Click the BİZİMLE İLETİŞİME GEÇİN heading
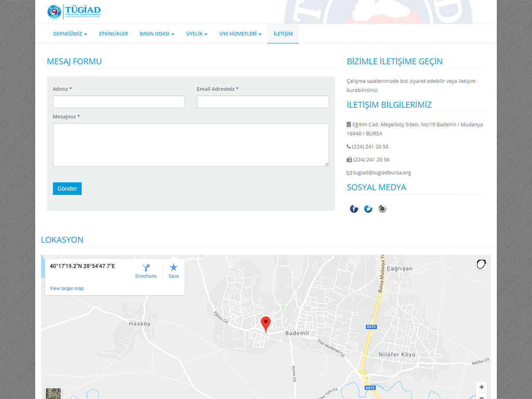The width and height of the screenshot is (532, 399). 395,61
